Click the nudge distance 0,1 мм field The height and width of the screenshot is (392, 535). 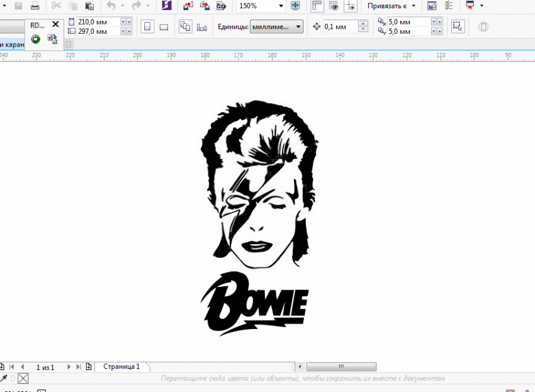pos(339,27)
